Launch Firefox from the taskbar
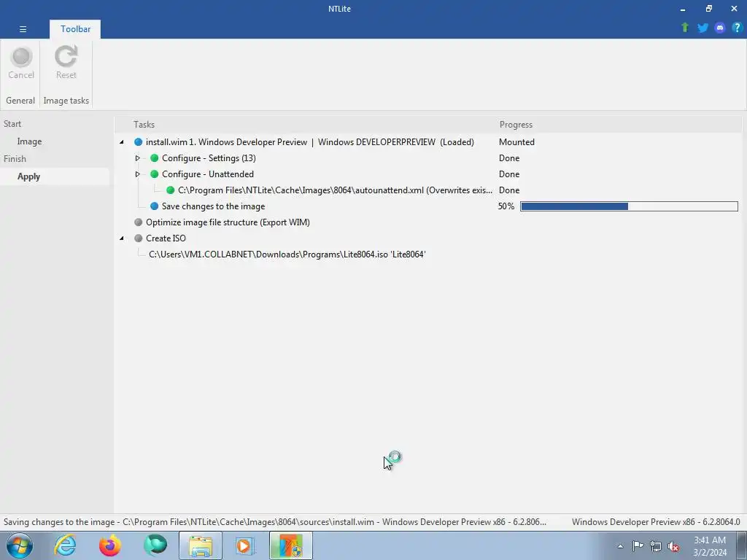 pyautogui.click(x=110, y=545)
